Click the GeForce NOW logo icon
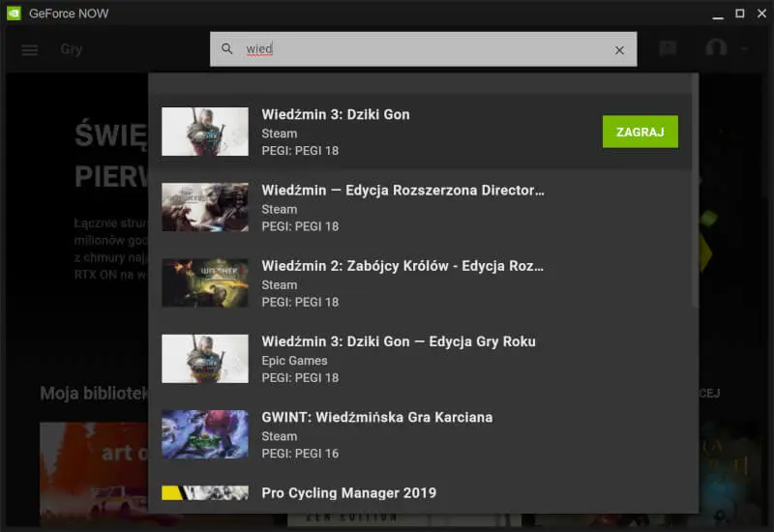 point(14,14)
